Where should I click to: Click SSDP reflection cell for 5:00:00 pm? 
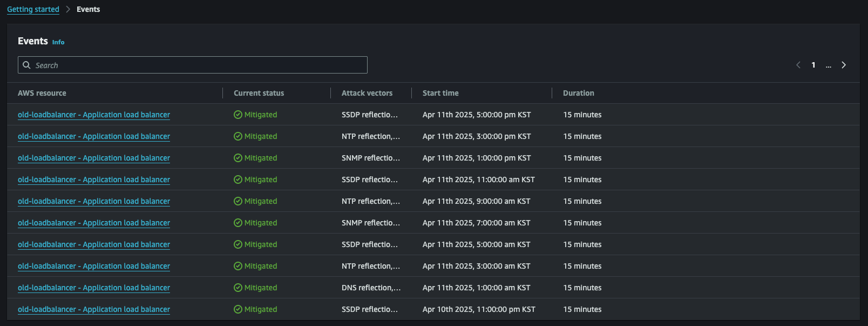(x=370, y=115)
